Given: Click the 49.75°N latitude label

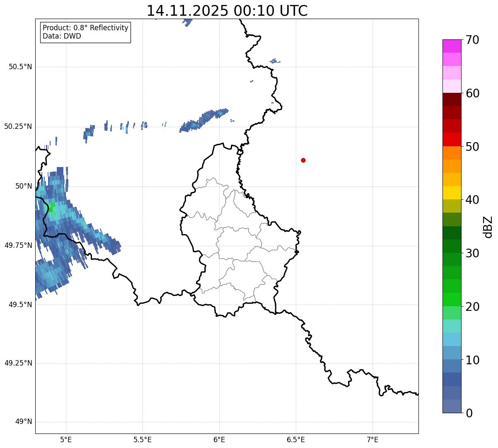Looking at the screenshot, I should pos(18,245).
